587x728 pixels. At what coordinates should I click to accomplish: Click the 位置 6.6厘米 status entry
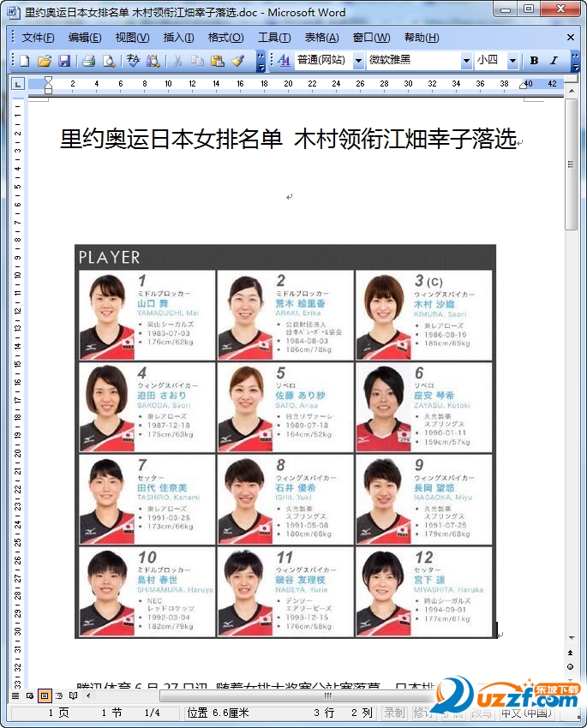coord(219,713)
